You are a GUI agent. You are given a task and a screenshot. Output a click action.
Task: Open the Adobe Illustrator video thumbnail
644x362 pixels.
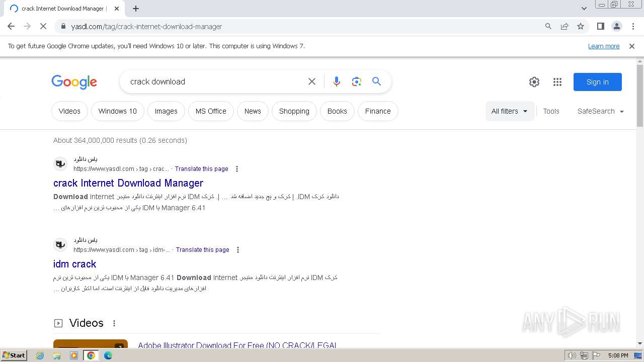pyautogui.click(x=91, y=344)
